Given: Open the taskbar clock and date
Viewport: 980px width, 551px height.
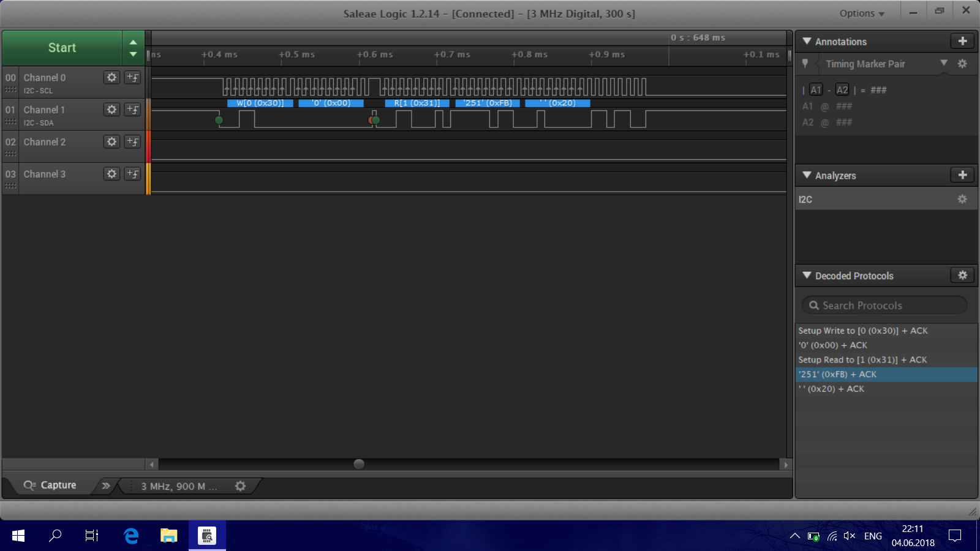Looking at the screenshot, I should coord(913,536).
